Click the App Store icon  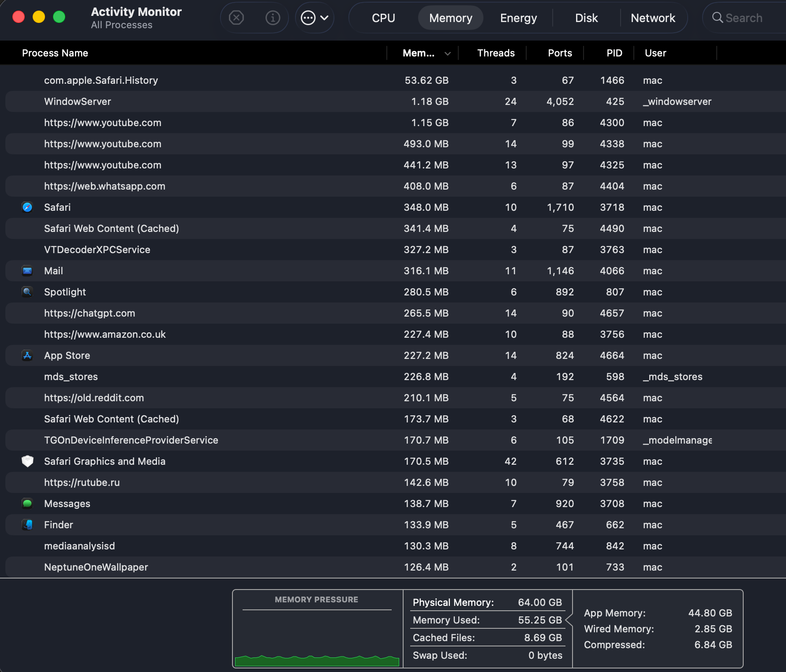click(x=27, y=355)
